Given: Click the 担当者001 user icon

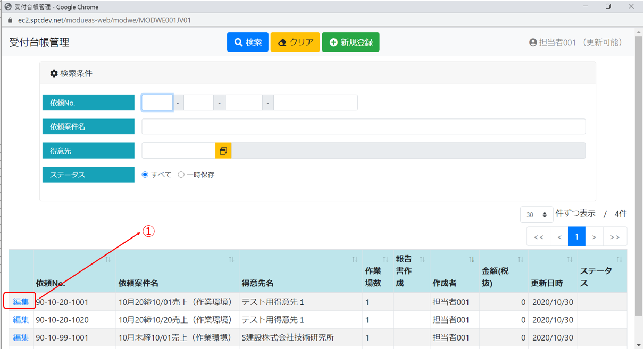Looking at the screenshot, I should coord(533,42).
